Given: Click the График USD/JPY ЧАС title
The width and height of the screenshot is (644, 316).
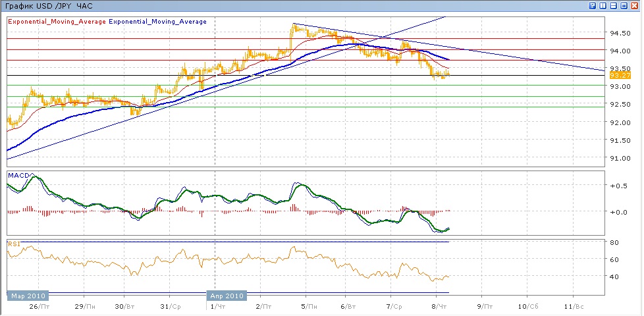Looking at the screenshot, I should (x=50, y=6).
